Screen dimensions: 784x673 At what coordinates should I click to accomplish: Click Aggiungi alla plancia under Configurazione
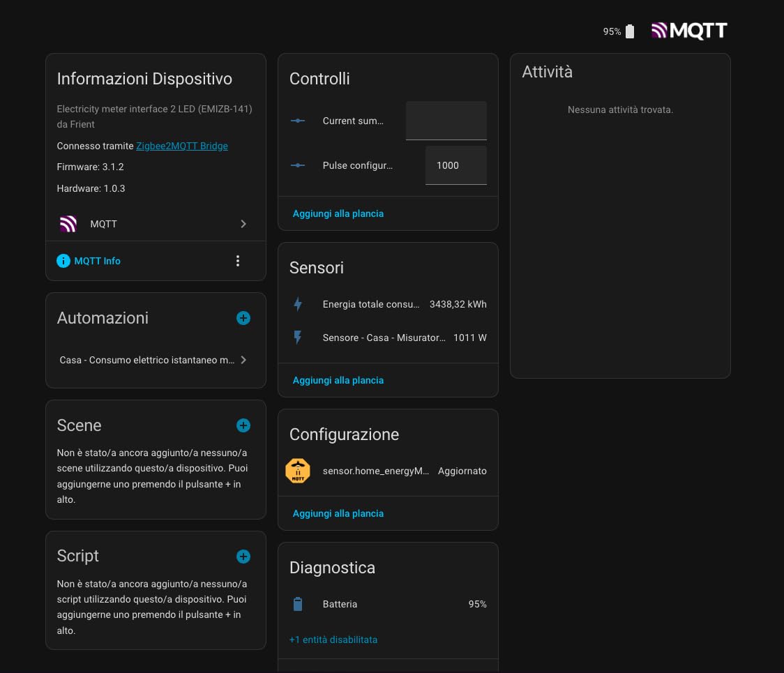[x=338, y=513]
